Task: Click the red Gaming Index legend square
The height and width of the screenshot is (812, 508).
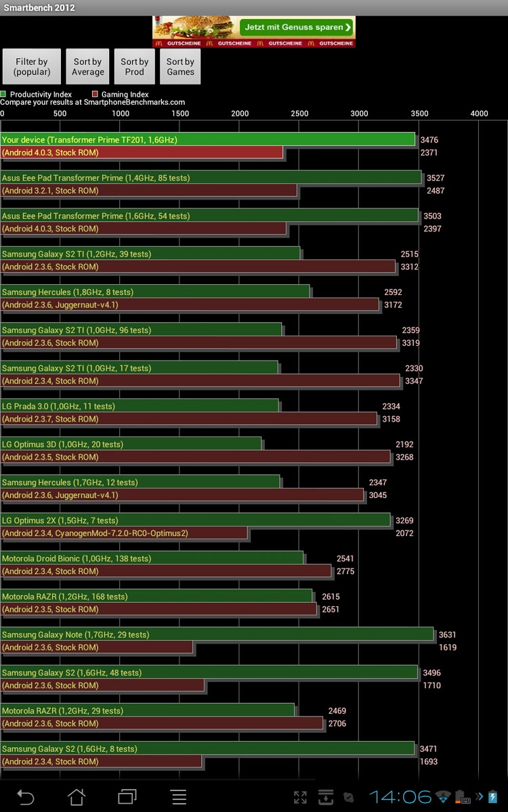Action: (96, 95)
